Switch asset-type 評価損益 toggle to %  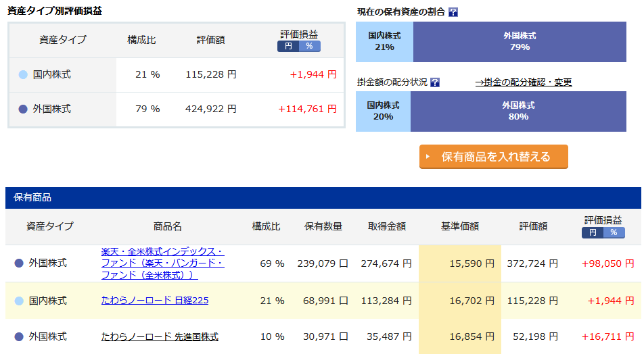310,47
